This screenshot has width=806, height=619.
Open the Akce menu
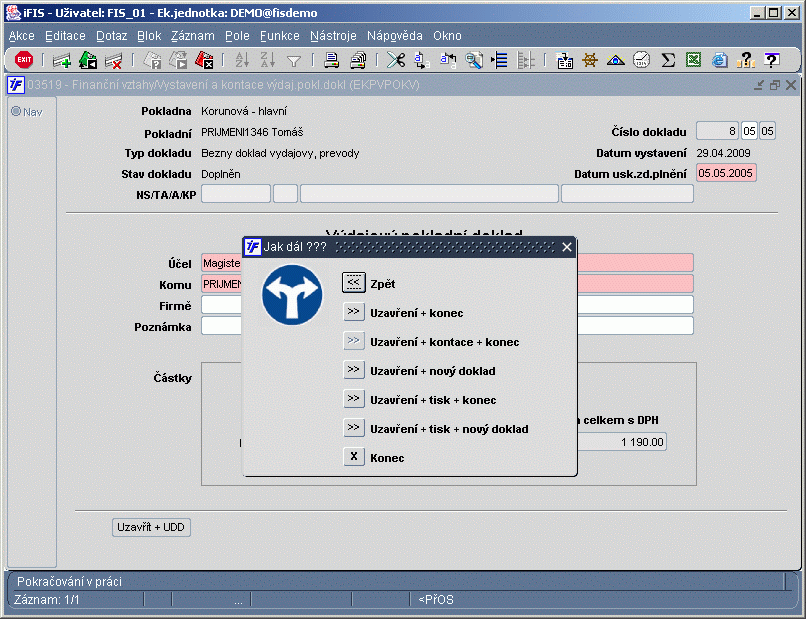[22, 36]
